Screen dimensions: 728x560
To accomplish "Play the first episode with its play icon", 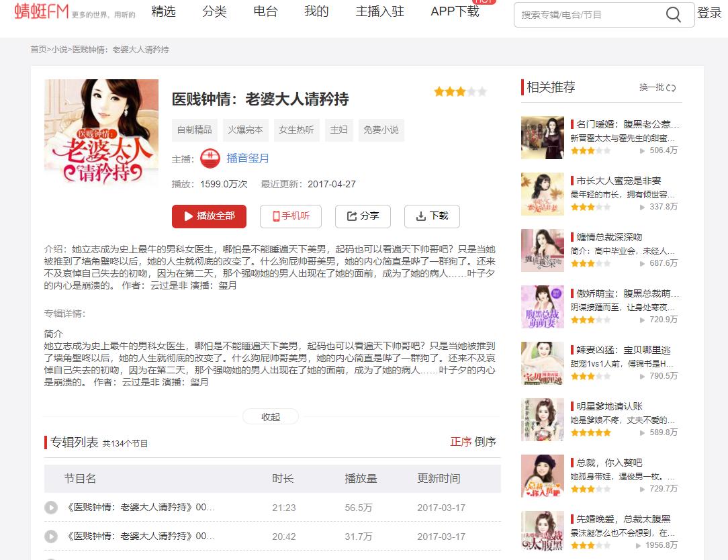I will pos(51,508).
